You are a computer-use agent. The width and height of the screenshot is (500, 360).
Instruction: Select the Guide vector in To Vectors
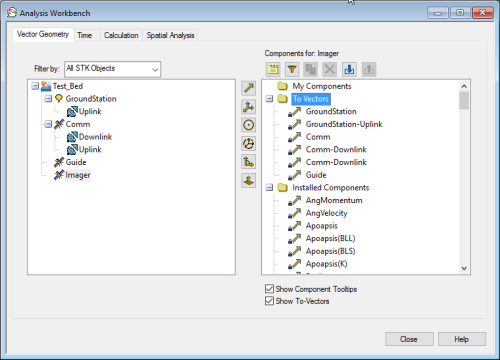[316, 175]
